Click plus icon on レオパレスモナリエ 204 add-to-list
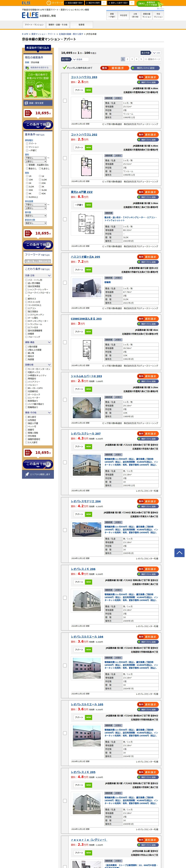Image resolution: width=186 pixels, height=868 pixels. coord(139,506)
